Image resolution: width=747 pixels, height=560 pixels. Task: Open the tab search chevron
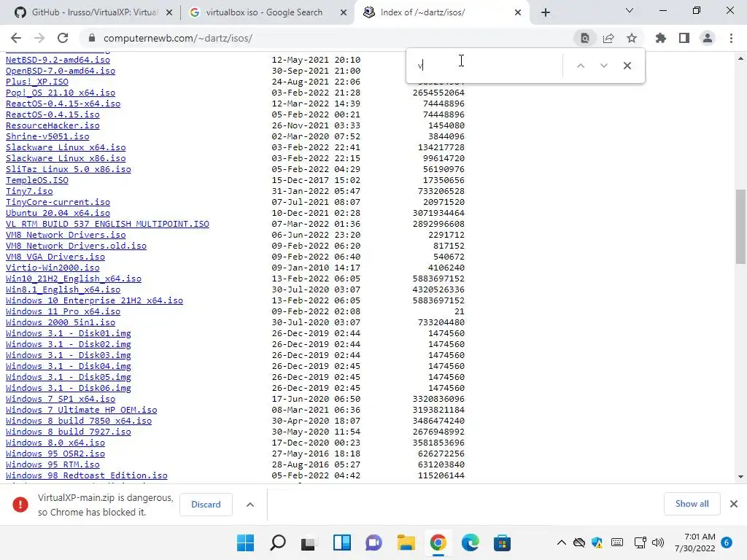coord(630,10)
